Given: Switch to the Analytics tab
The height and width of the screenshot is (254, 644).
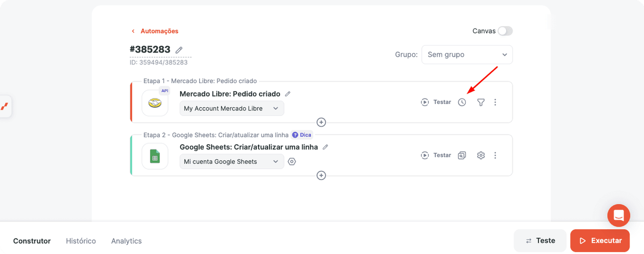Looking at the screenshot, I should [x=127, y=241].
